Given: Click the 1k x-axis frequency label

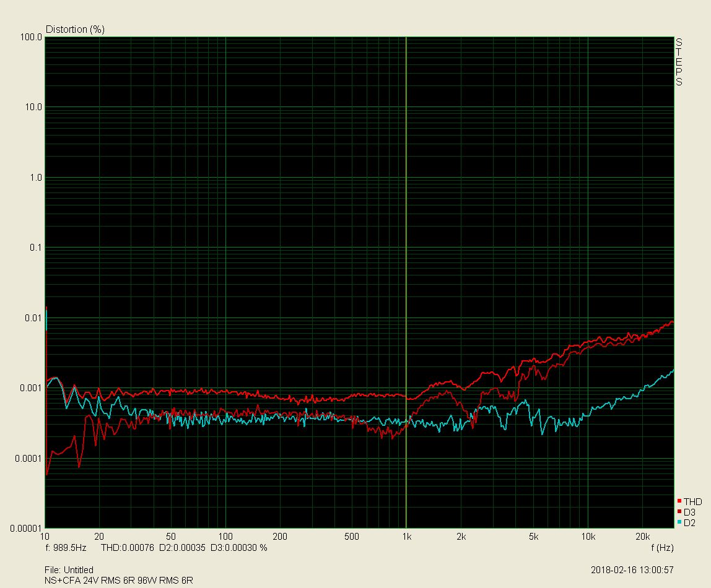Looking at the screenshot, I should (407, 537).
